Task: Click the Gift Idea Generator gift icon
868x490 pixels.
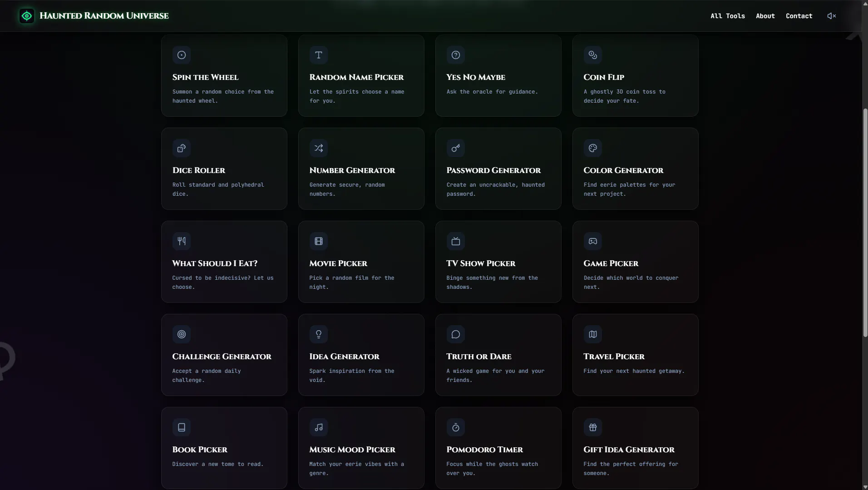Action: click(593, 427)
